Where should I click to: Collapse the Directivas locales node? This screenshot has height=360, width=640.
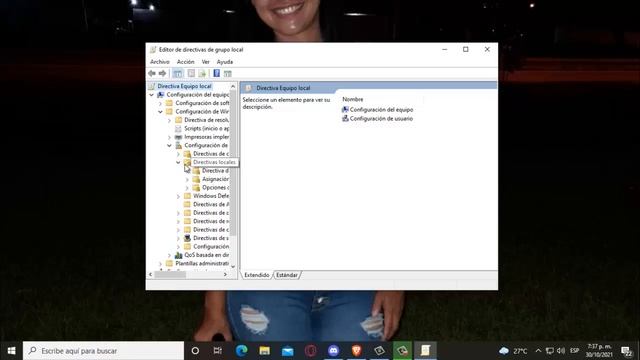(x=178, y=162)
